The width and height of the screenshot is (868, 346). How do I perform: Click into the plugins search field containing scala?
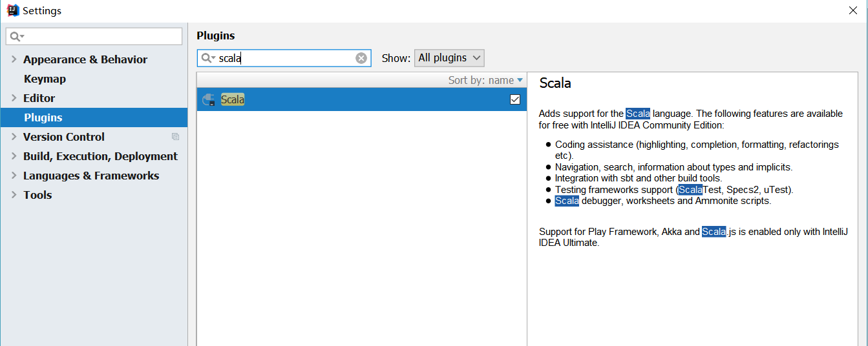(284, 58)
